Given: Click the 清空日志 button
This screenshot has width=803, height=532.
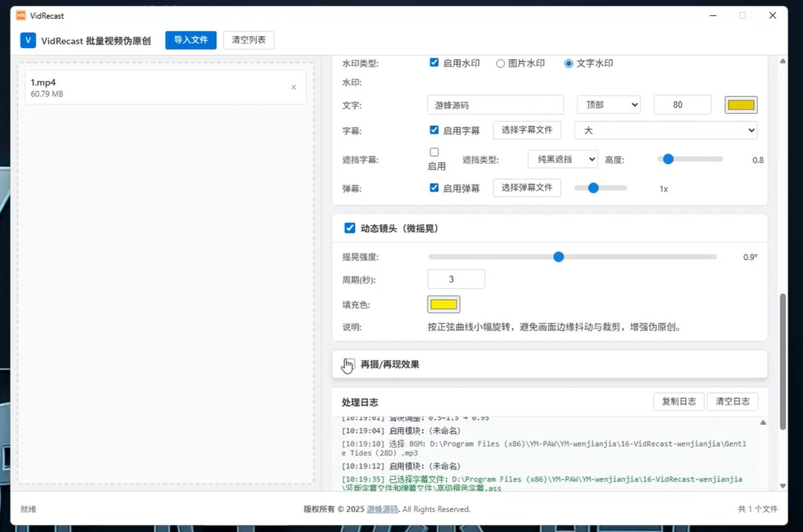Looking at the screenshot, I should [x=733, y=402].
